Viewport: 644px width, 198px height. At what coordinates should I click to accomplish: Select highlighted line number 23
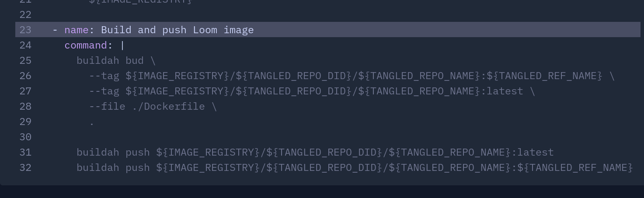click(x=25, y=30)
